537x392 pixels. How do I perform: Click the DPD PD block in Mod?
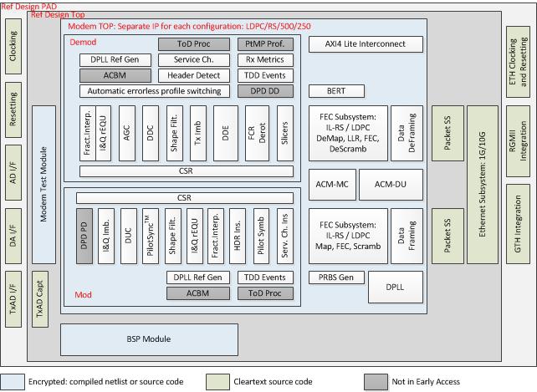pos(84,235)
